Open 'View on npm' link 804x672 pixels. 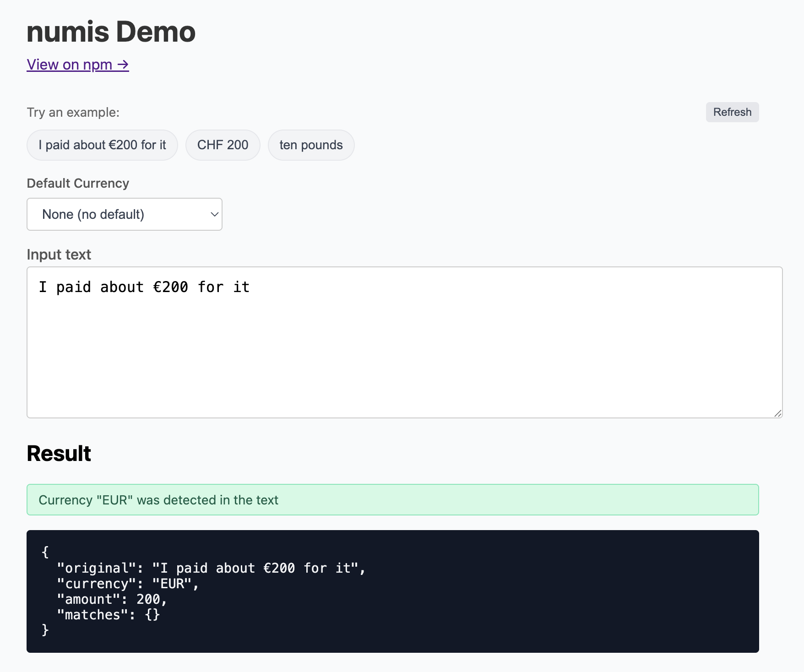click(x=77, y=65)
